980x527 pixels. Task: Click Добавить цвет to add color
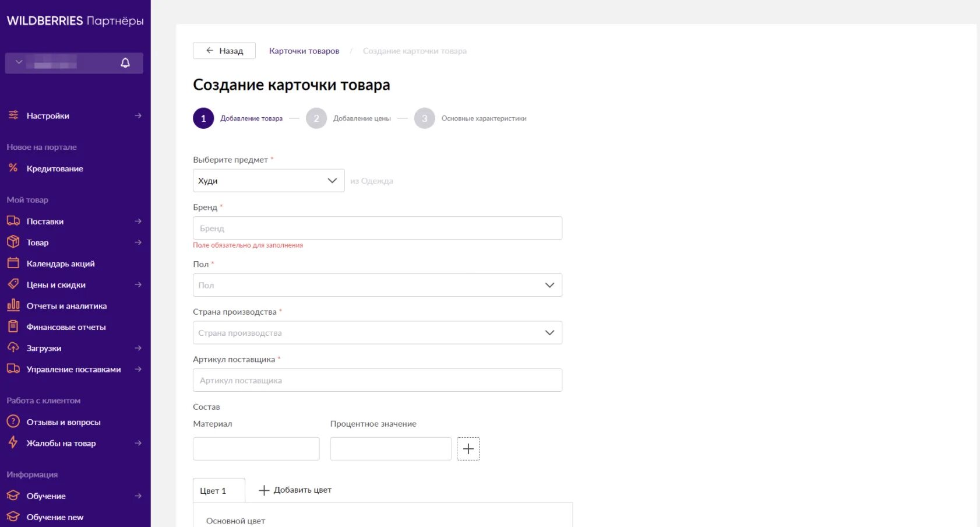click(x=295, y=490)
